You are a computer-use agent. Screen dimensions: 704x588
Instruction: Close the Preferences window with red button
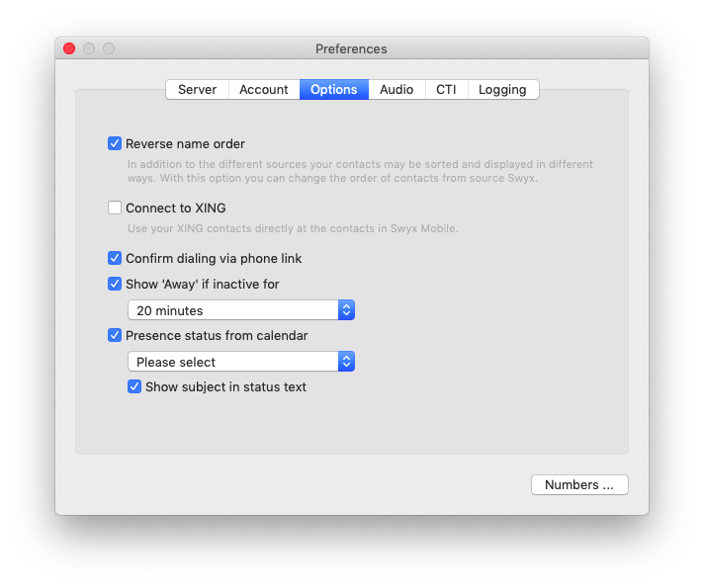point(69,49)
